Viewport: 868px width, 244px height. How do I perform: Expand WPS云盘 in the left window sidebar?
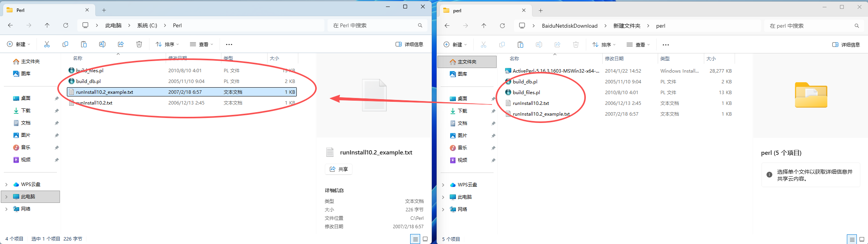point(6,184)
